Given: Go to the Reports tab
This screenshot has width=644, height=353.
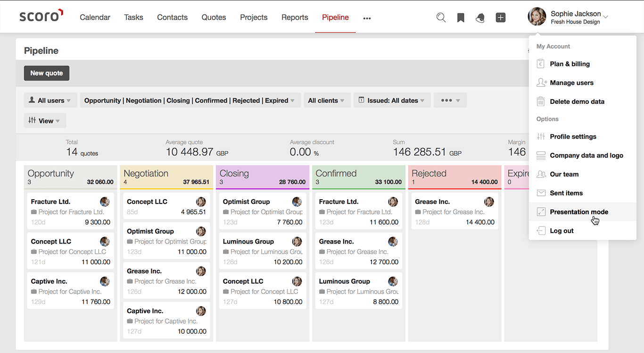Looking at the screenshot, I should [295, 17].
